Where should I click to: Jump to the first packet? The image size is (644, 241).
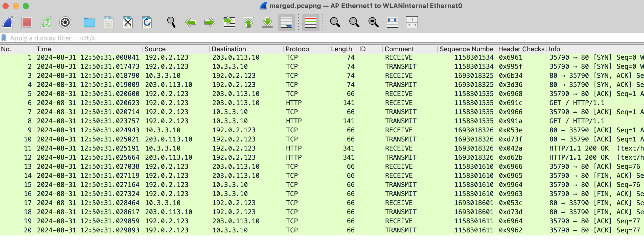pos(248,22)
